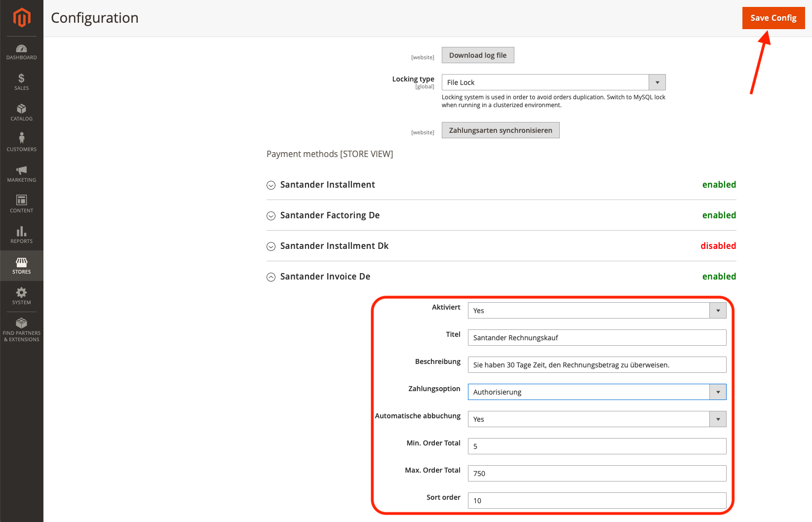Screen dimensions: 812x522
Task: Open the Catalog box icon
Action: point(21,109)
